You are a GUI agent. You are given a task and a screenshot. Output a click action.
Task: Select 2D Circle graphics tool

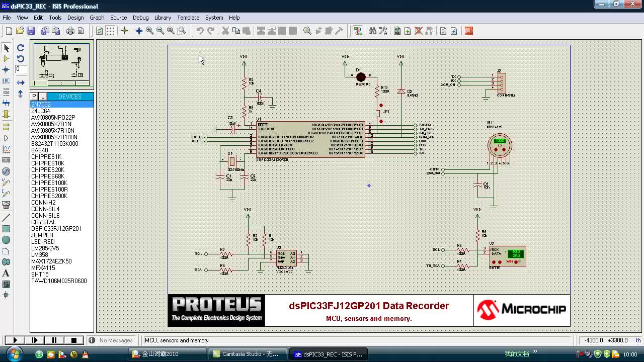(x=6, y=240)
